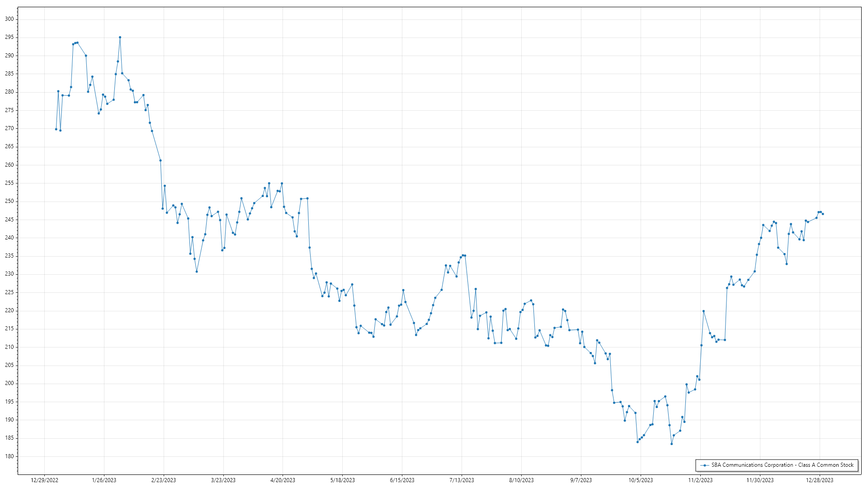Click the 1/26/2023 x-axis date label
This screenshot has height=488, width=868.
click(x=104, y=480)
